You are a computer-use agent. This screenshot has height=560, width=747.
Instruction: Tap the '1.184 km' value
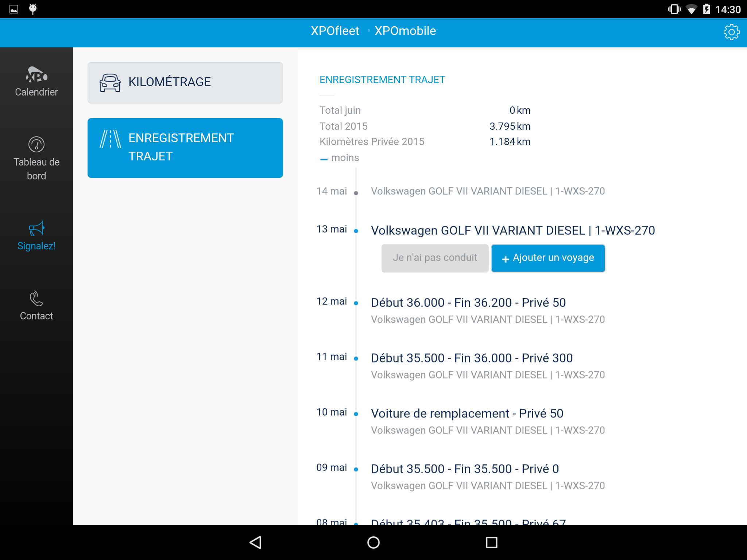510,142
